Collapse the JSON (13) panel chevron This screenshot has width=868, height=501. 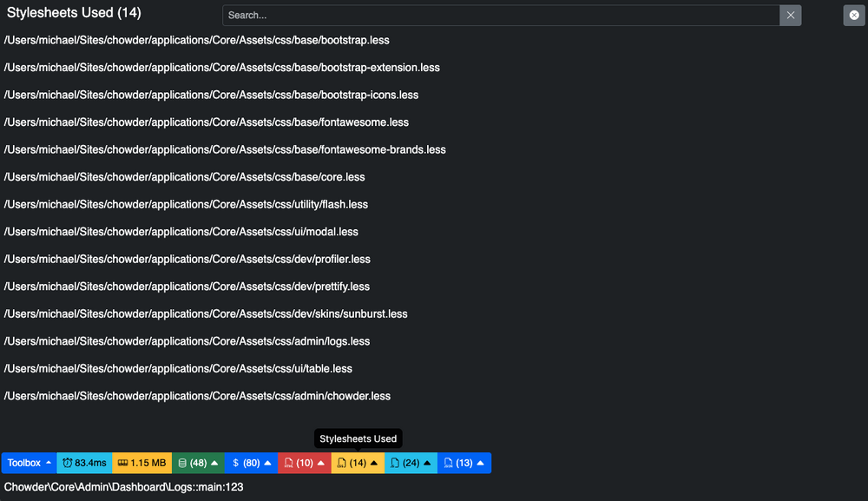coord(480,463)
